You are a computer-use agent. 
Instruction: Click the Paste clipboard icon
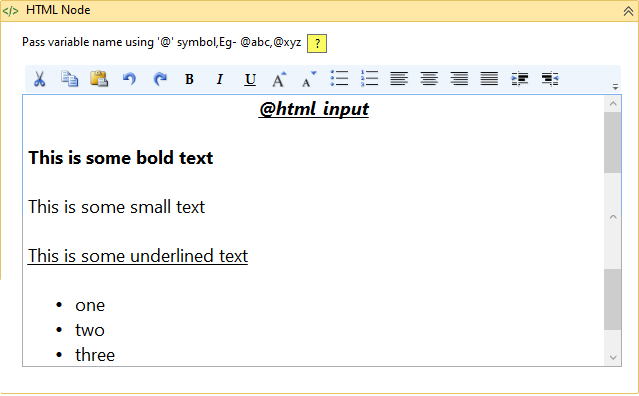pos(99,79)
